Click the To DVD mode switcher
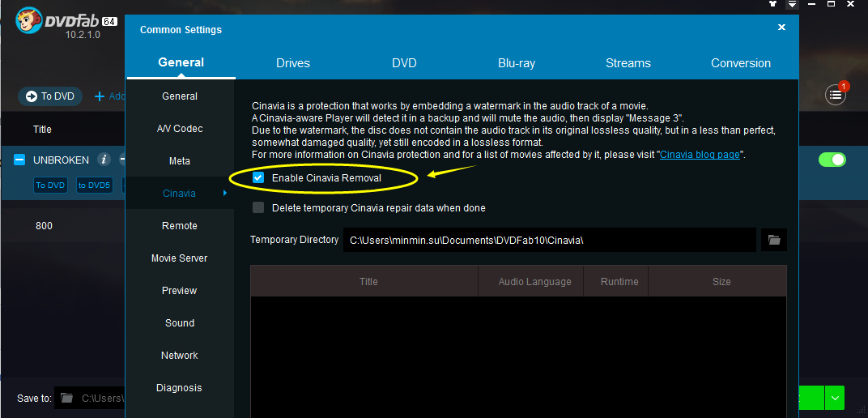This screenshot has height=418, width=868. [50, 96]
